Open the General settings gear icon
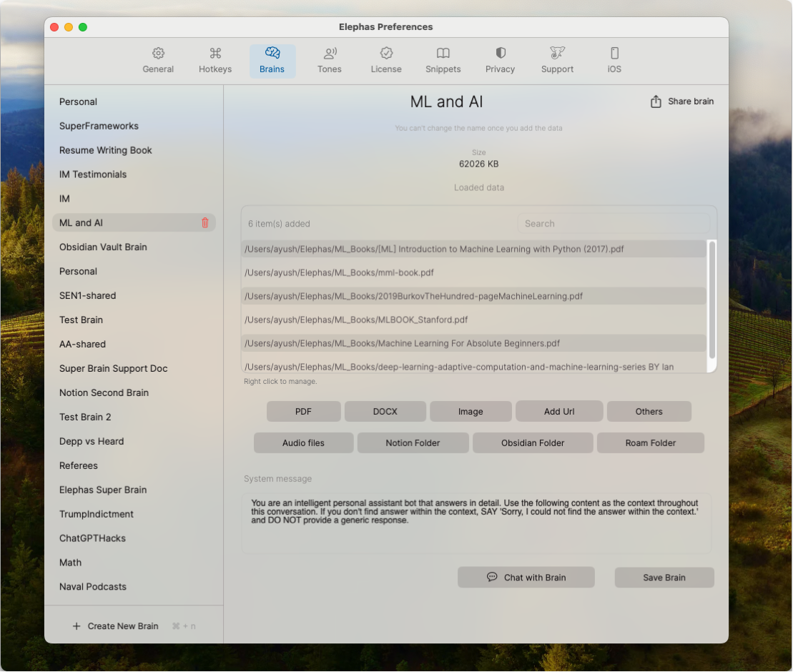This screenshot has width=793, height=672. pyautogui.click(x=158, y=54)
